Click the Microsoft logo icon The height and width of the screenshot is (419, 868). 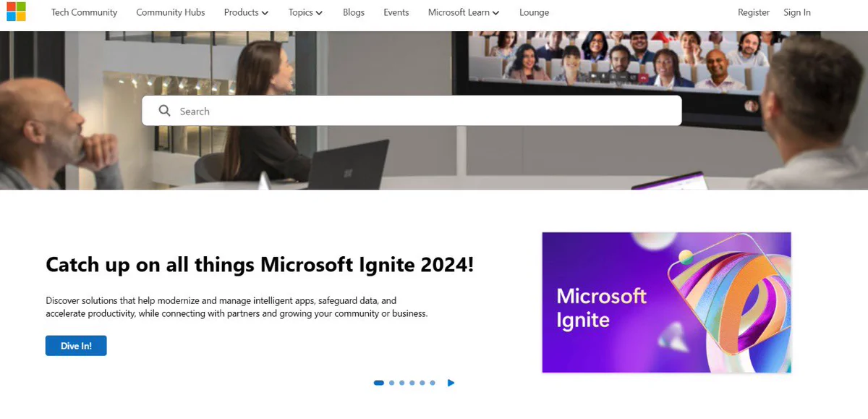[16, 12]
